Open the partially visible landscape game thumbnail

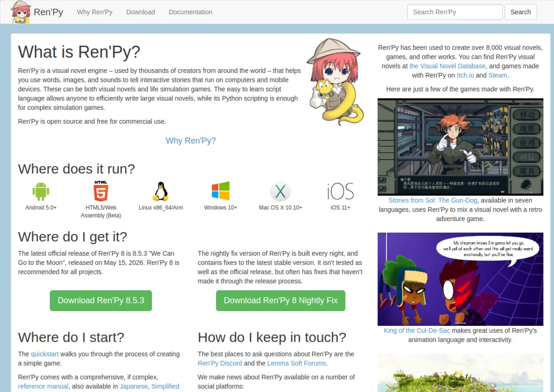[461, 373]
